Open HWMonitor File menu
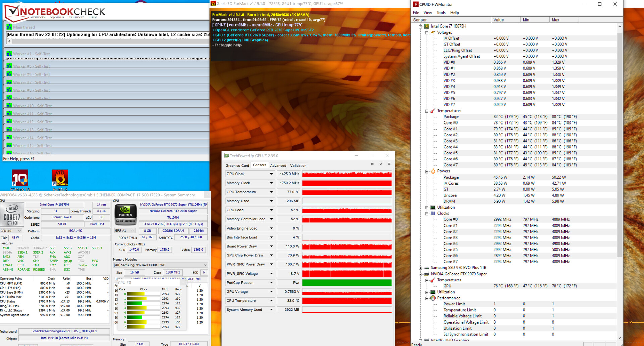 coord(416,13)
